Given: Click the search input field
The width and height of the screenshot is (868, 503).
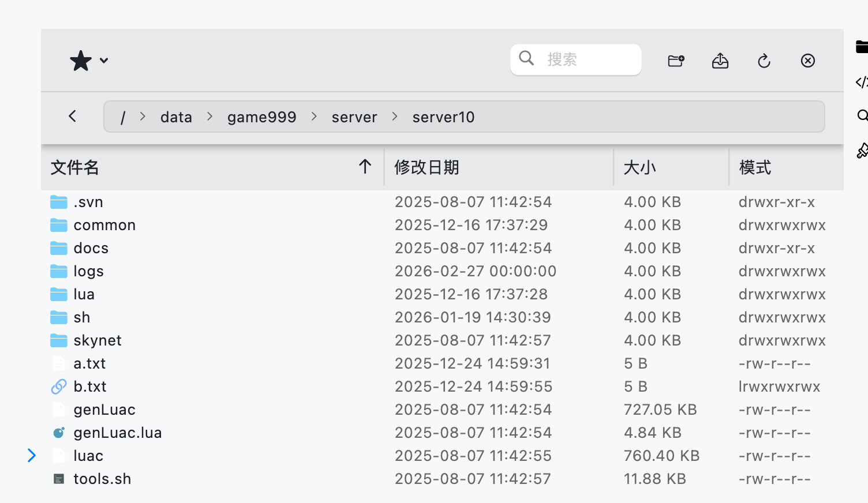Looking at the screenshot, I should [583, 59].
